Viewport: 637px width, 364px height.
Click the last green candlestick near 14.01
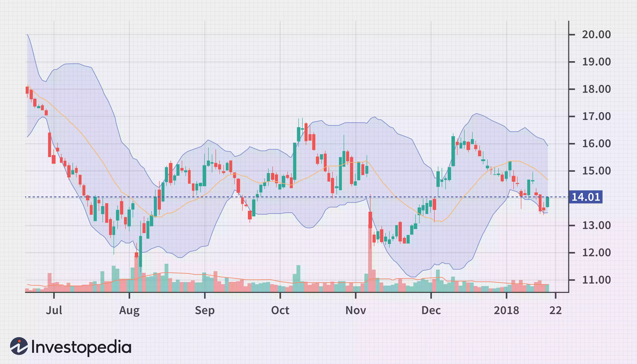pos(547,202)
